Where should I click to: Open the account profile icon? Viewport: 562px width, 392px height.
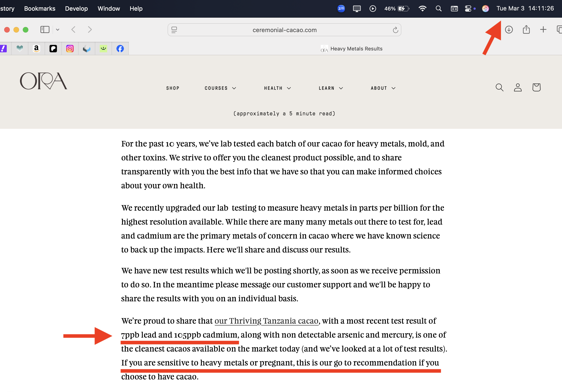tap(518, 87)
